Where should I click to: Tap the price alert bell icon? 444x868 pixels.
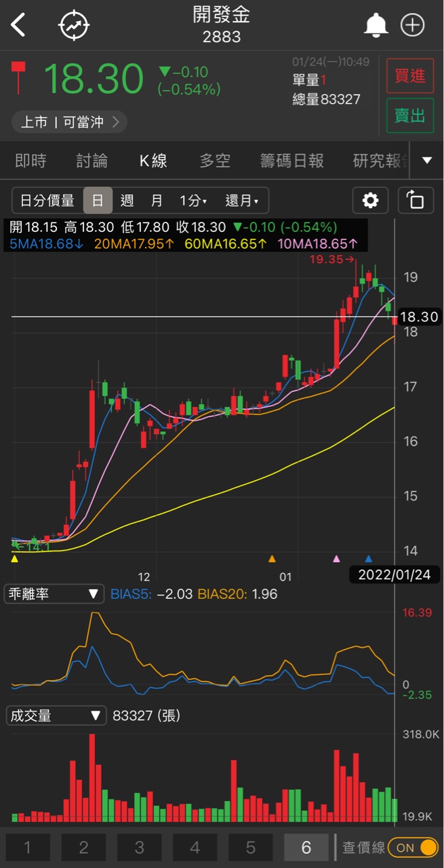376,26
